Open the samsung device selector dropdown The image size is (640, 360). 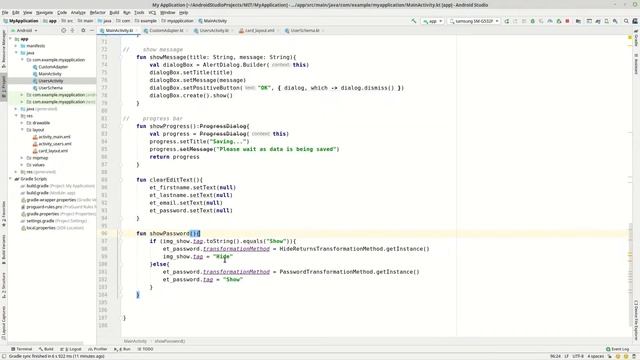[474, 21]
